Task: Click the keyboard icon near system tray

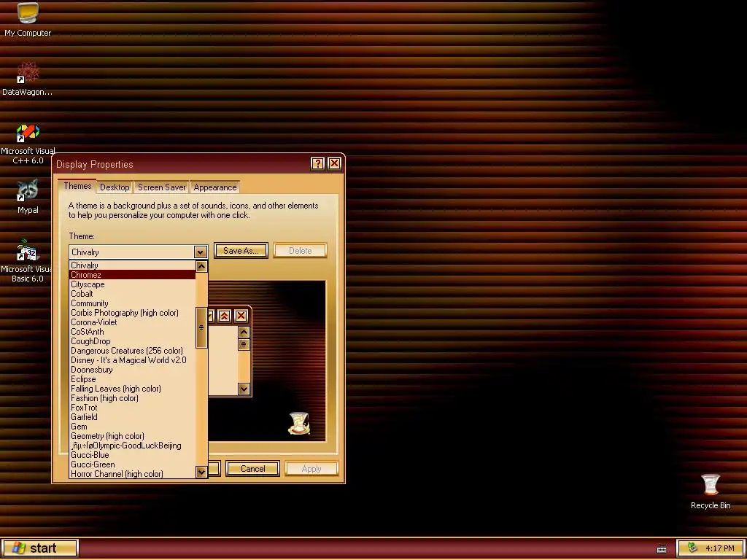Action: coord(662,548)
